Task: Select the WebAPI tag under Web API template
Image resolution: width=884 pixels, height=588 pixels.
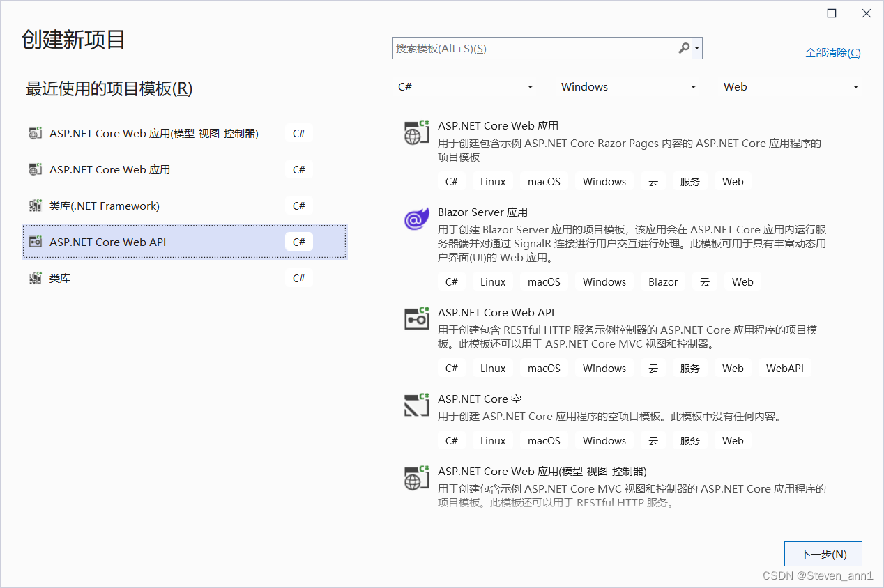Action: [x=784, y=368]
